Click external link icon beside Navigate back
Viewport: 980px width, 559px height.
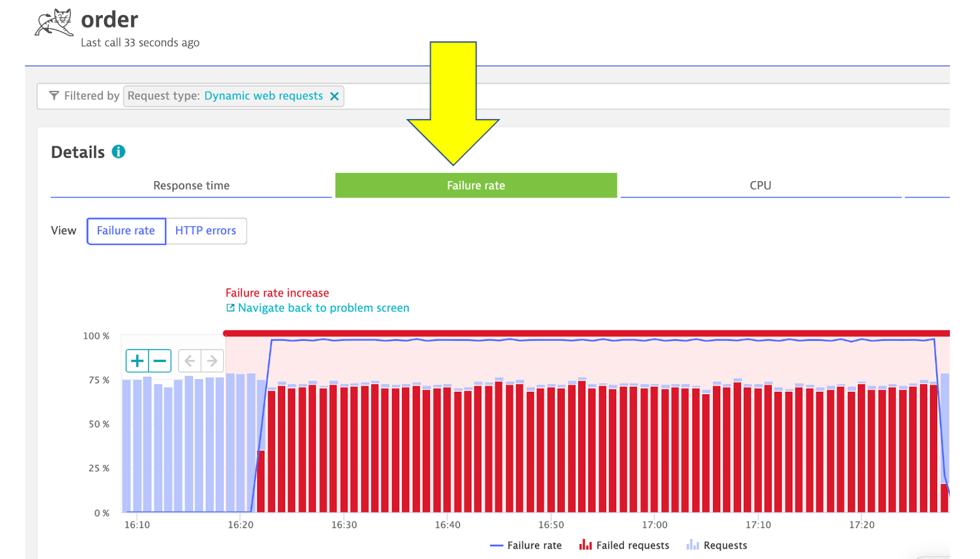tap(230, 308)
